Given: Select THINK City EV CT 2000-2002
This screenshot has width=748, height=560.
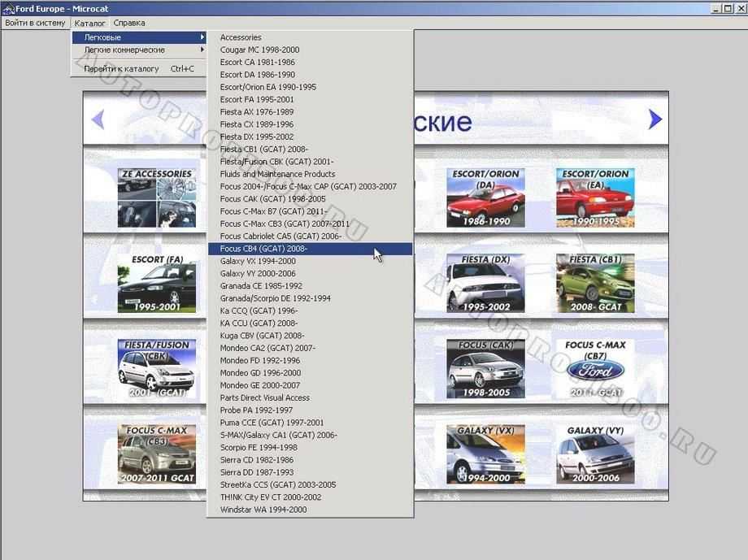Looking at the screenshot, I should [x=310, y=497].
